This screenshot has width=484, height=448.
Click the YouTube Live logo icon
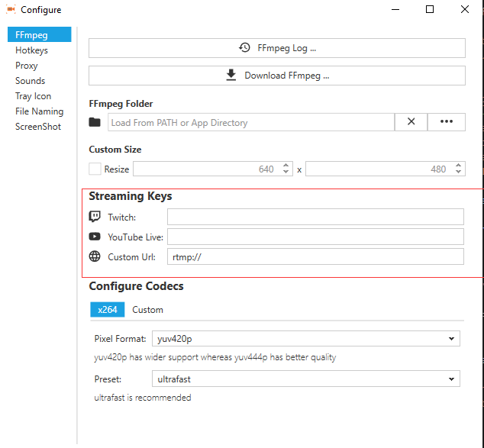(95, 237)
